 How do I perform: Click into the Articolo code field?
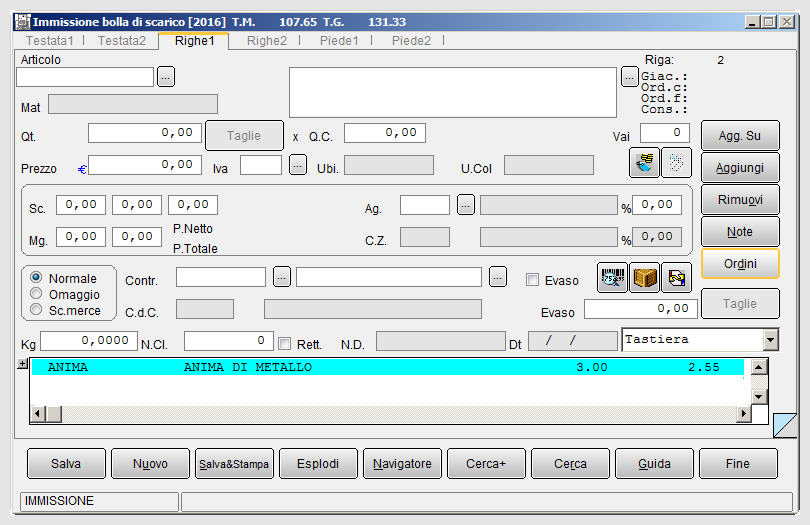[85, 77]
